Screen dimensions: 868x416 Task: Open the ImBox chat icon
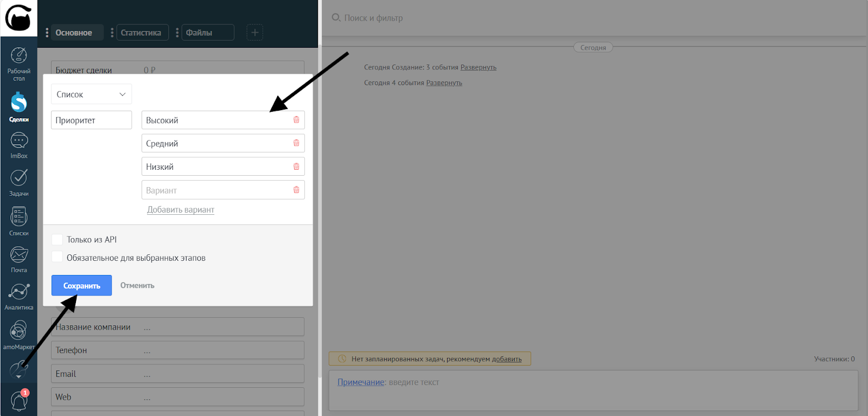[19, 142]
